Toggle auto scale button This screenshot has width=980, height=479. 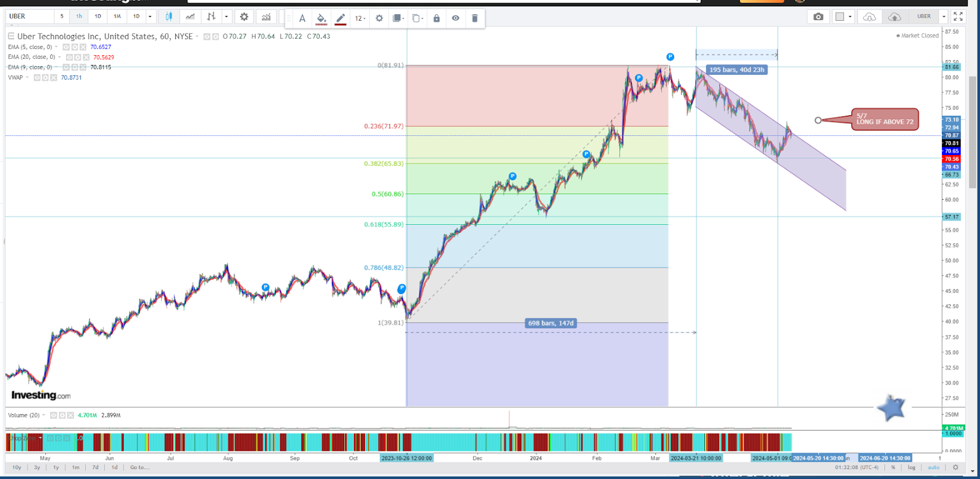click(933, 467)
